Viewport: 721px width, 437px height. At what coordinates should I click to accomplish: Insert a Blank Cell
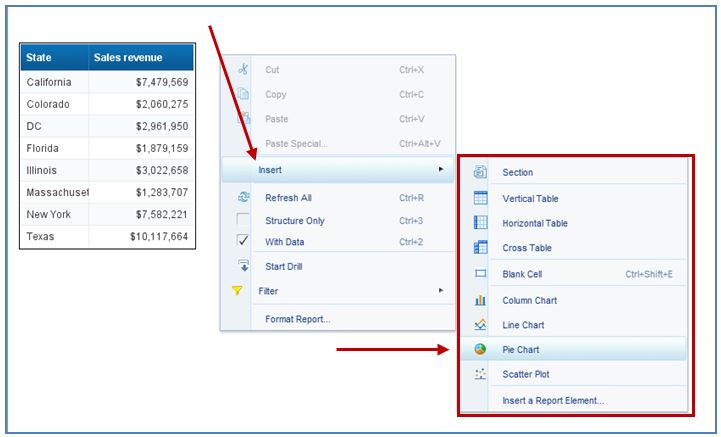tap(573, 274)
